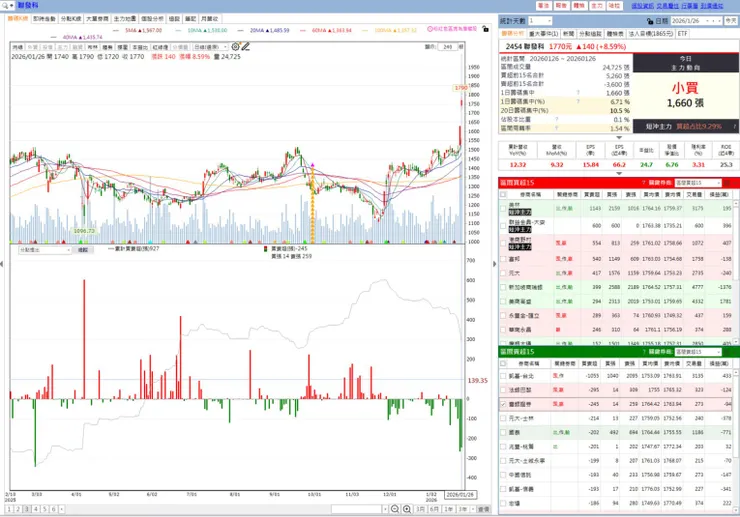Image resolution: width=740 pixels, height=517 pixels.
Task: Click the 今天 button
Action: point(731,21)
